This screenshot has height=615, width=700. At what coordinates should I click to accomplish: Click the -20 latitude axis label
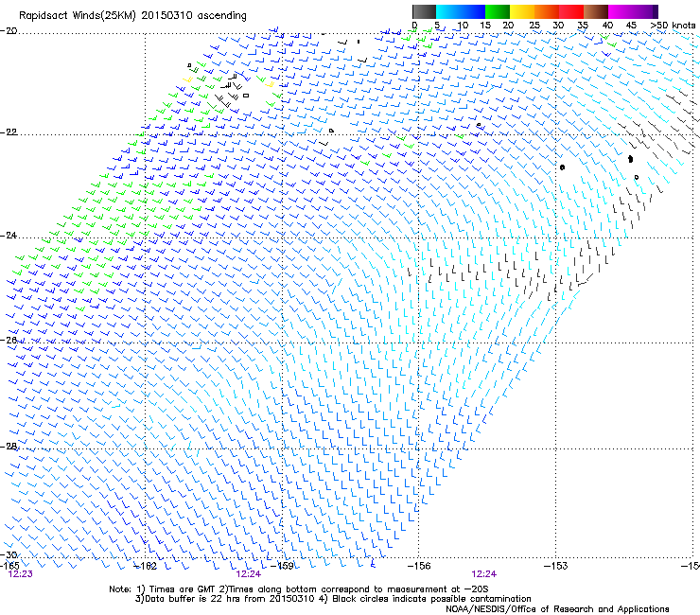click(9, 31)
